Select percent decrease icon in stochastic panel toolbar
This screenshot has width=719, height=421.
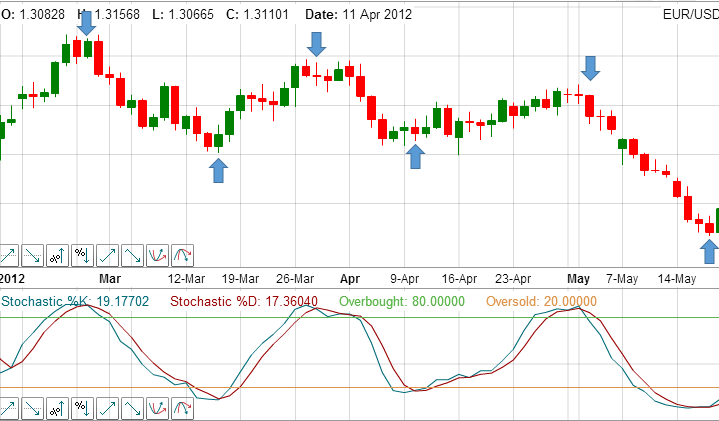click(83, 408)
